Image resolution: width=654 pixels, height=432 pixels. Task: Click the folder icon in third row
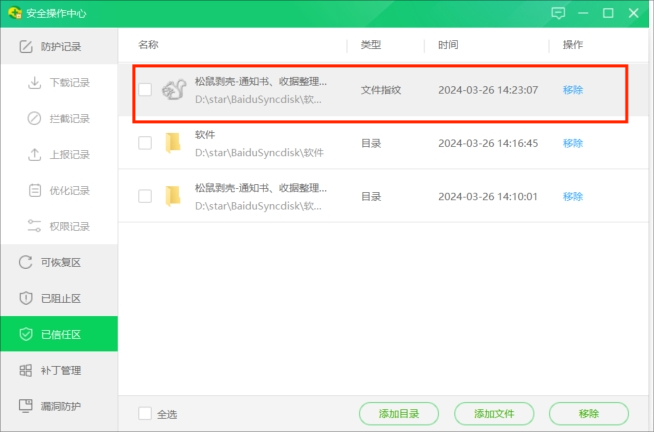pos(174,196)
